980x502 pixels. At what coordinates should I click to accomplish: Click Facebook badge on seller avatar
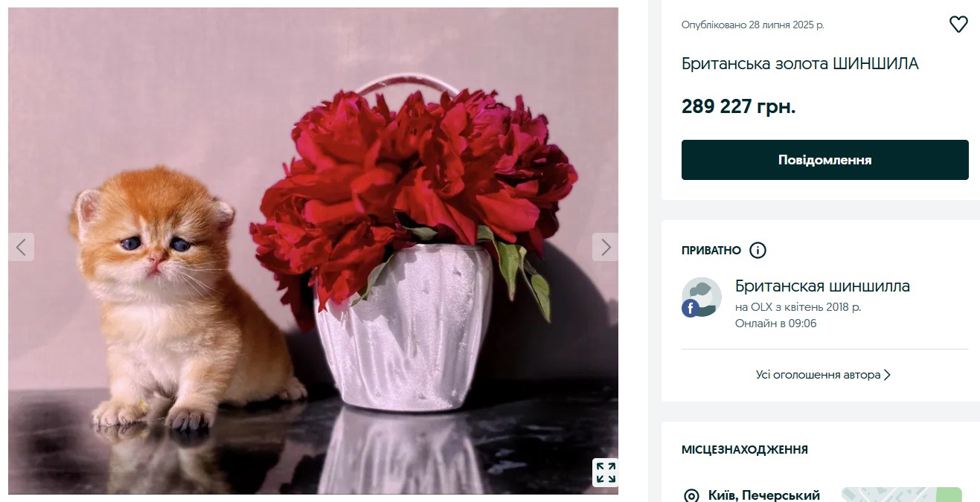691,308
